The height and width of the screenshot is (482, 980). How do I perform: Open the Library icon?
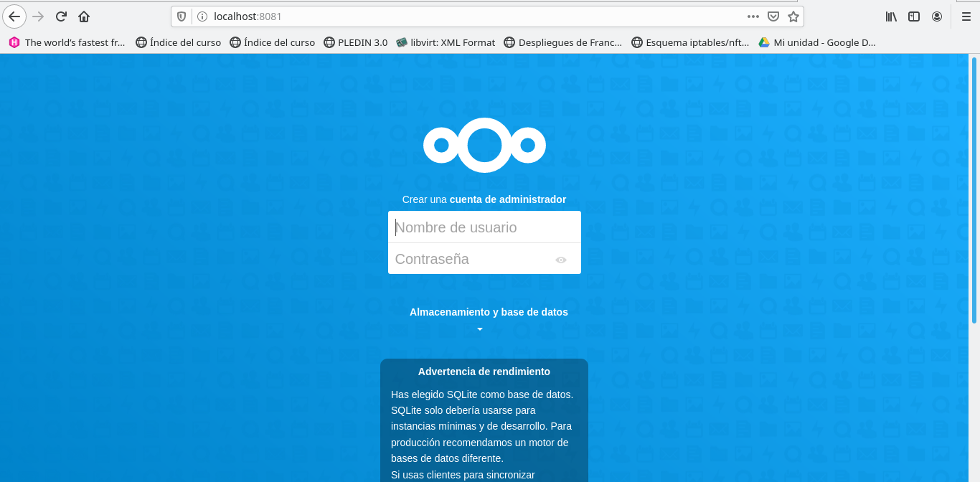[891, 16]
